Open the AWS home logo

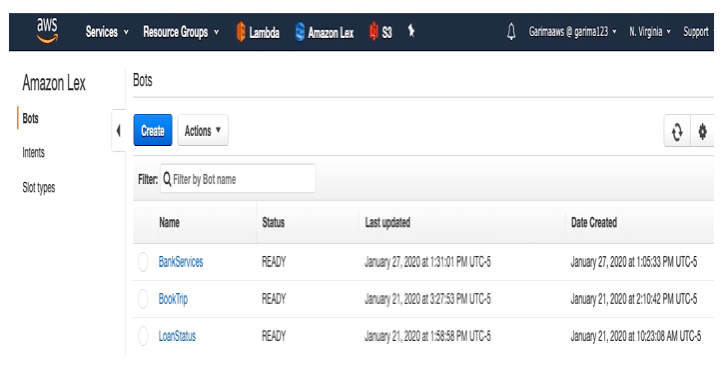click(x=47, y=31)
